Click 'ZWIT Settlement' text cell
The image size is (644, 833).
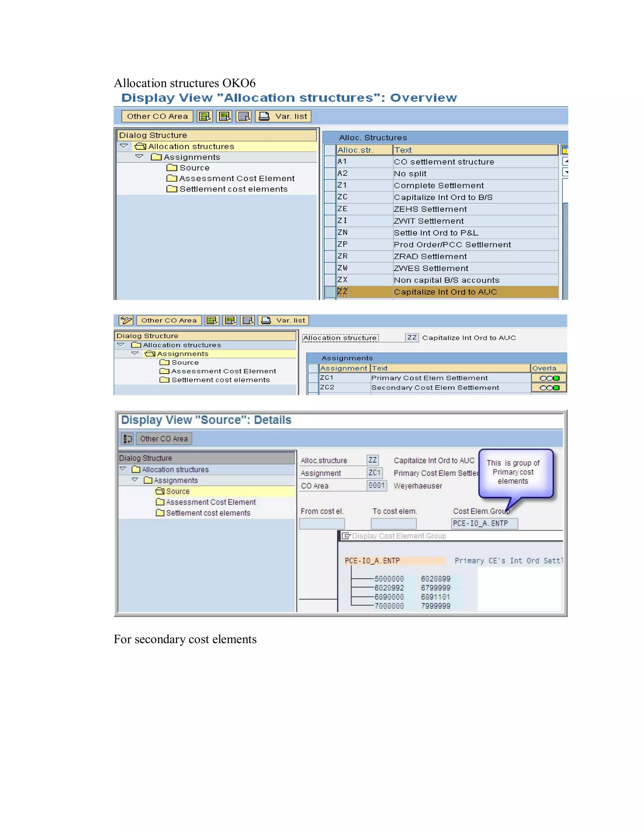point(476,221)
